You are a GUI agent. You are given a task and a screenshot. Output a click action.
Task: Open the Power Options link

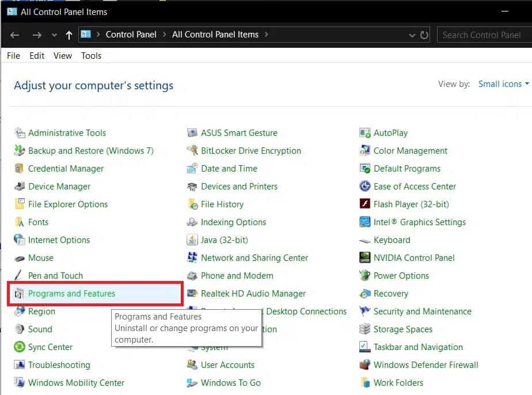click(401, 276)
